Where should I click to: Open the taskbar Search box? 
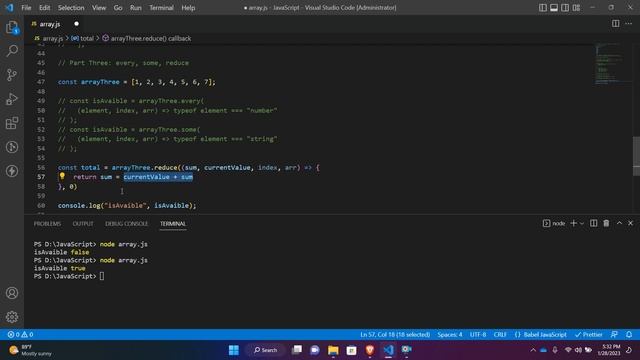266,350
